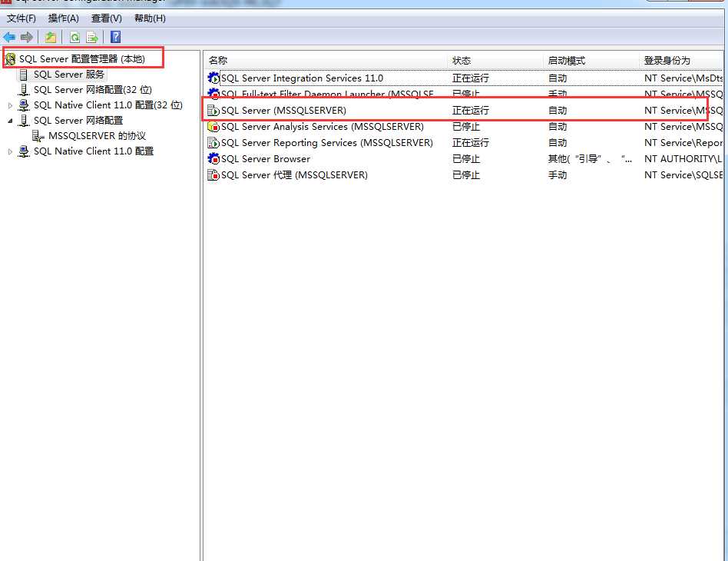This screenshot has width=728, height=561.
Task: Select the SQL Full-text Filter Daemon Launcher row
Action: [x=465, y=94]
